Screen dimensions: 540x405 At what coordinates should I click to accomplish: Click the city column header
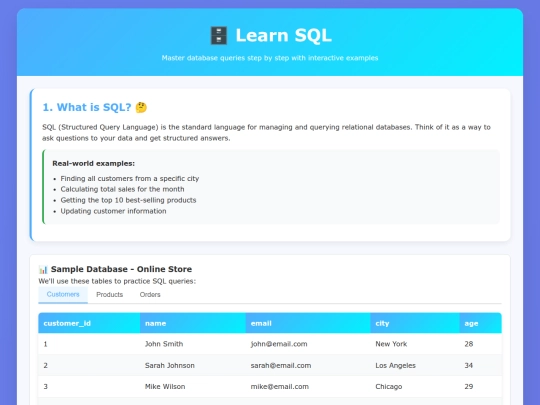415,323
